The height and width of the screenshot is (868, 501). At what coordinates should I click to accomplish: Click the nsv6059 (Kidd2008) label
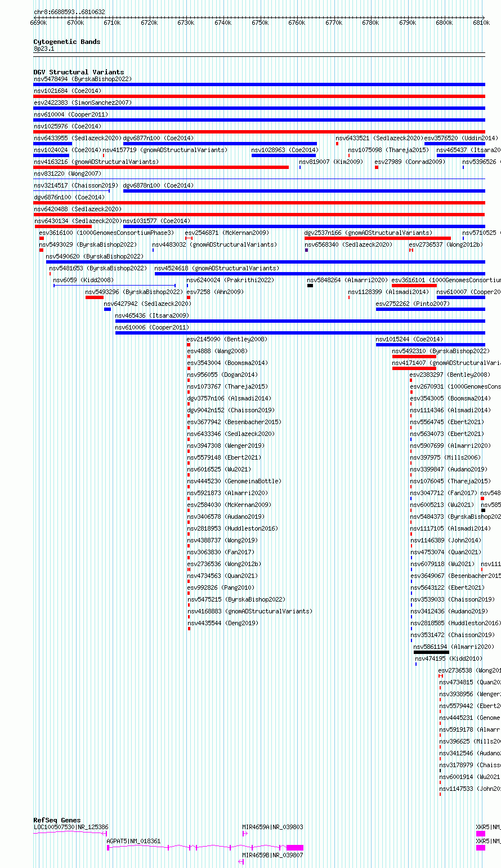point(83,280)
